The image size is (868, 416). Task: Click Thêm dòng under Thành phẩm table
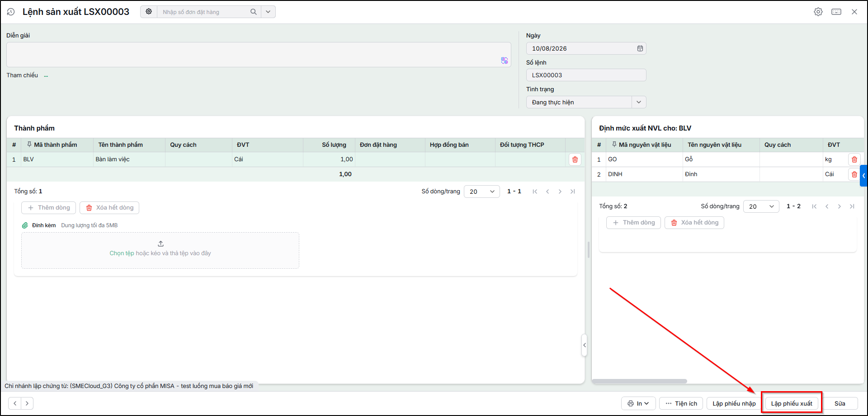[49, 208]
